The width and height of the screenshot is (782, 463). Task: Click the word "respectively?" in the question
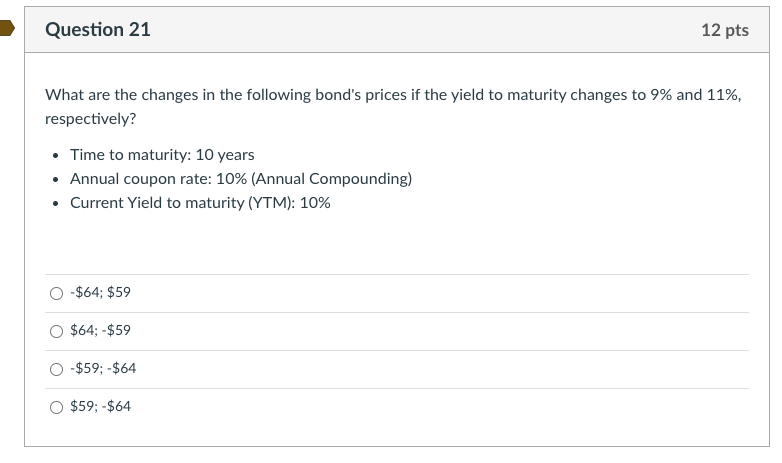(x=91, y=119)
